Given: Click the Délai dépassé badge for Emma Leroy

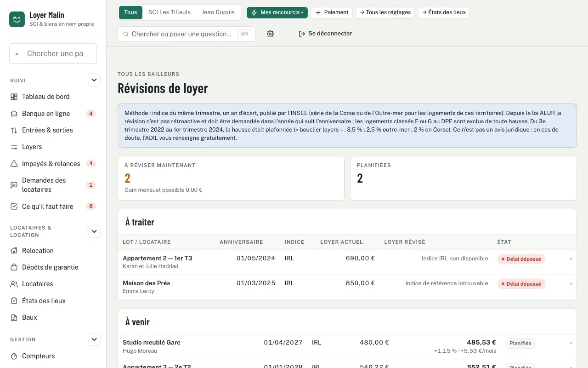Looking at the screenshot, I should coord(521,284).
